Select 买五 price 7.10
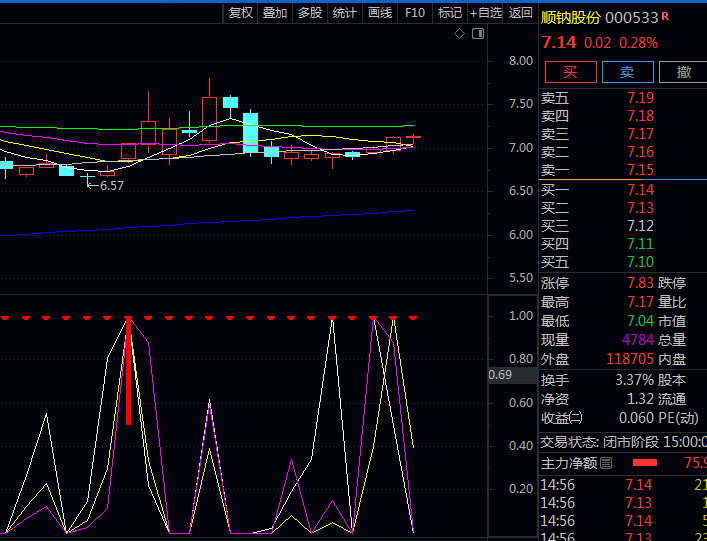The width and height of the screenshot is (707, 541). (x=641, y=262)
